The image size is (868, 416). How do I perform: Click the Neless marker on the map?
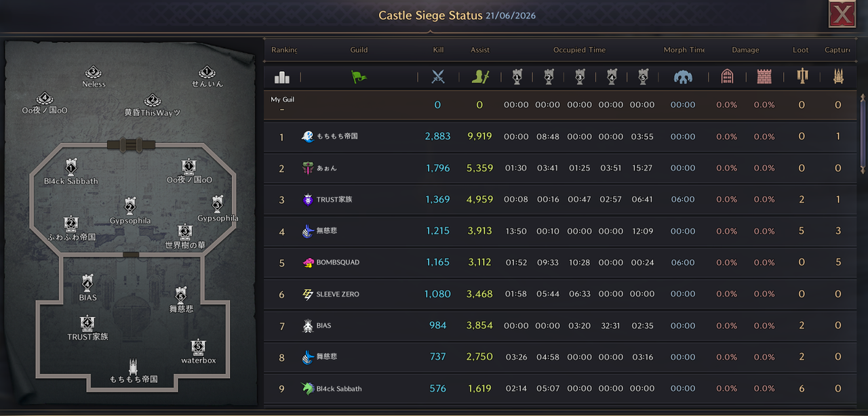[94, 72]
